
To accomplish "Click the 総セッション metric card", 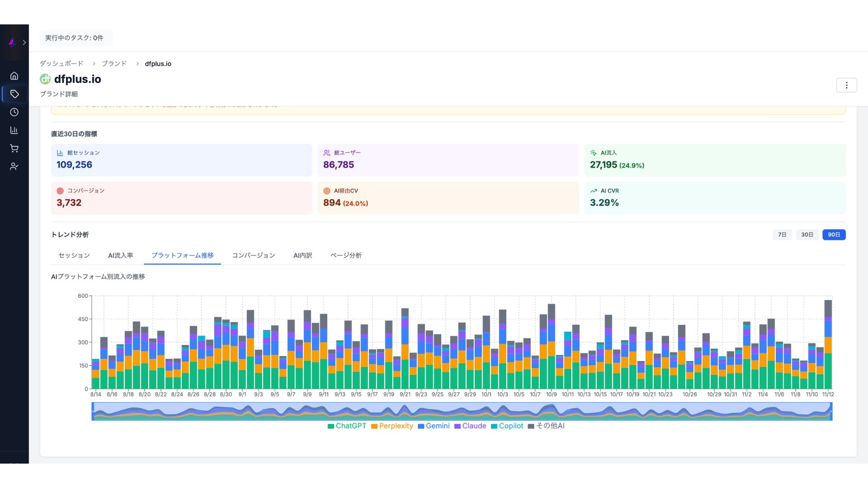I will point(181,160).
